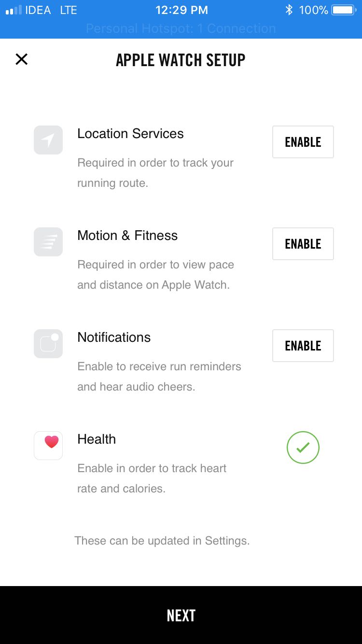Tap the cellular signal bars icon
Viewport: 362px width, 644px height.
click(x=14, y=10)
